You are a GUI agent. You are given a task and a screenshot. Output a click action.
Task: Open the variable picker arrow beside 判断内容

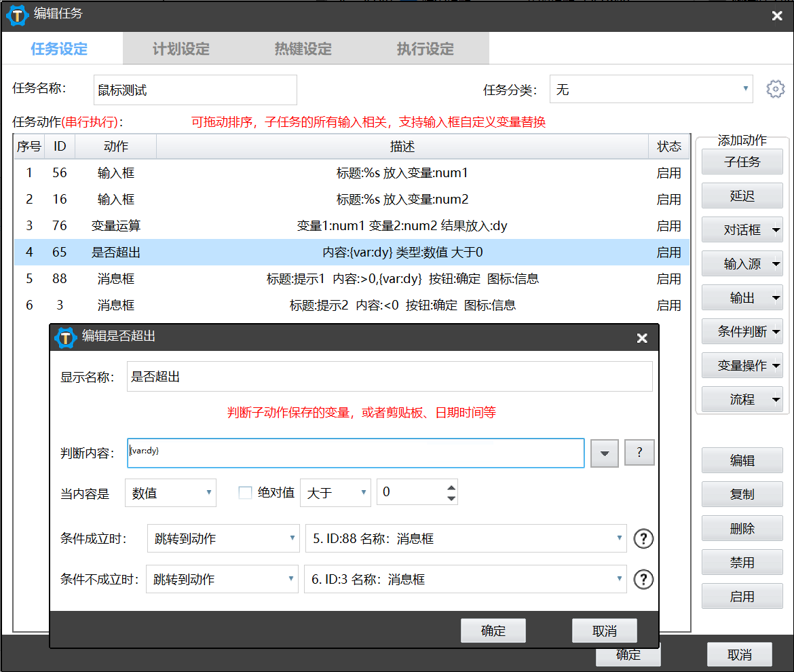pos(605,453)
